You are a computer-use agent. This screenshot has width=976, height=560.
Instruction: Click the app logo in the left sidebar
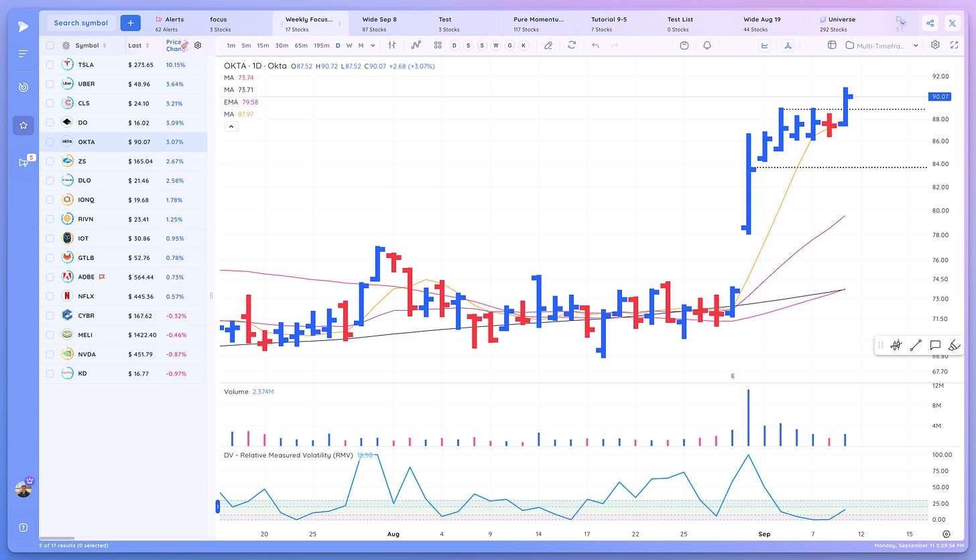[23, 27]
